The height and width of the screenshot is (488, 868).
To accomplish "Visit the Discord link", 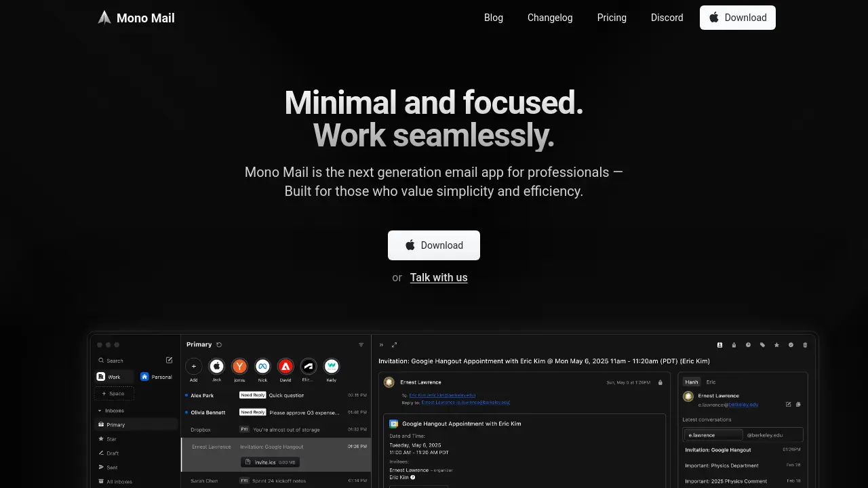I will point(667,18).
